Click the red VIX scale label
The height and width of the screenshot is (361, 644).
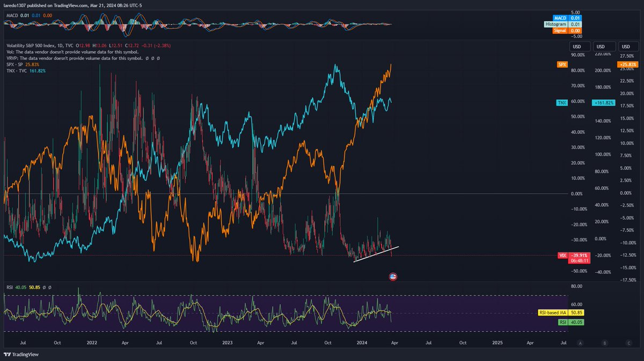click(x=562, y=255)
